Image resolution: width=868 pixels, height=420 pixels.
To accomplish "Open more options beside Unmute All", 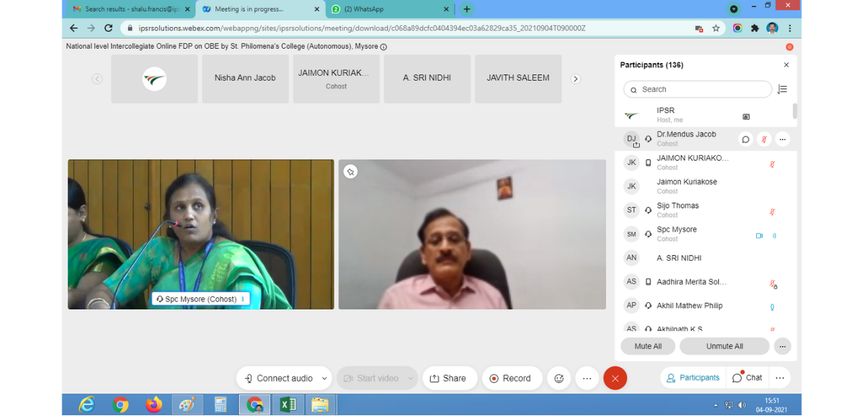I will click(782, 346).
